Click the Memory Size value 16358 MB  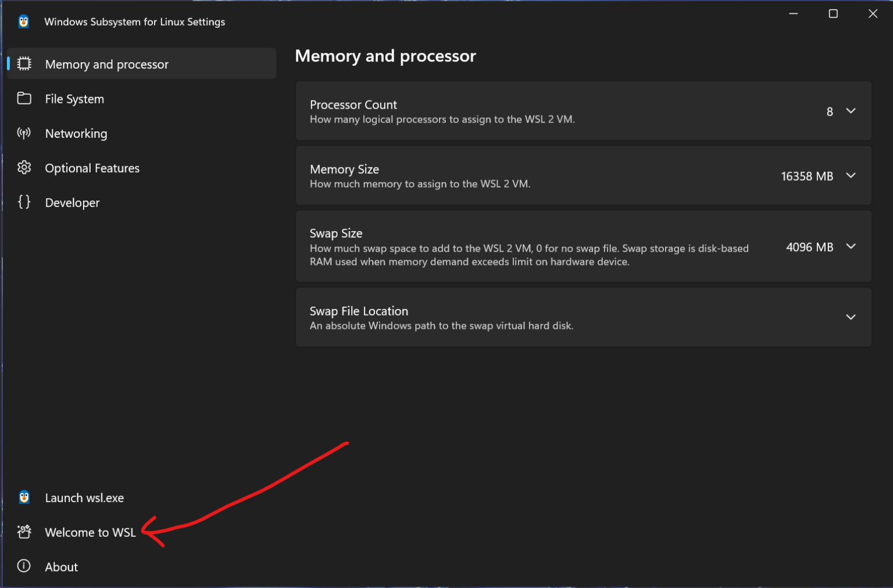[x=806, y=175]
